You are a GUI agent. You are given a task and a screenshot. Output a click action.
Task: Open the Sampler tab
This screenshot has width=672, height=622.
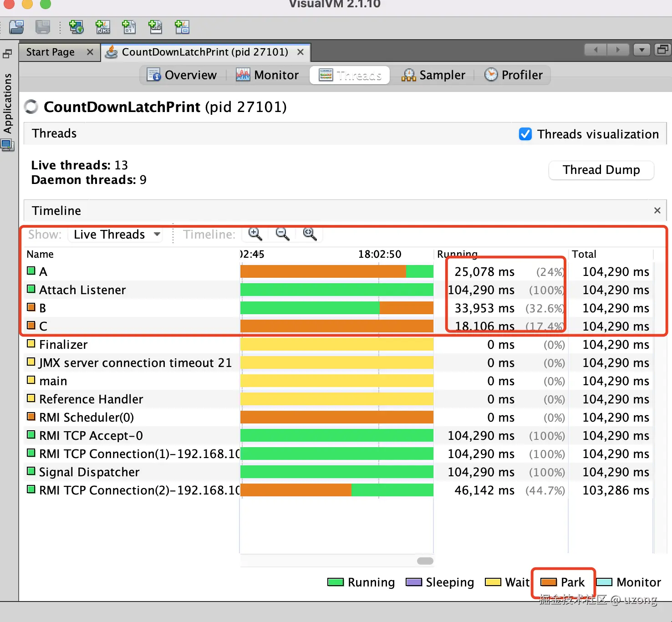pyautogui.click(x=433, y=75)
